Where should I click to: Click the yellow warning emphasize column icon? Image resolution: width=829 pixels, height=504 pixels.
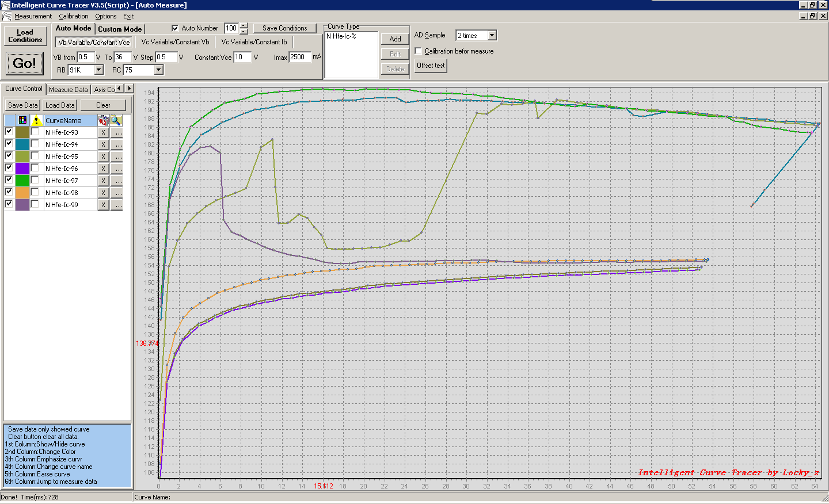coord(36,120)
